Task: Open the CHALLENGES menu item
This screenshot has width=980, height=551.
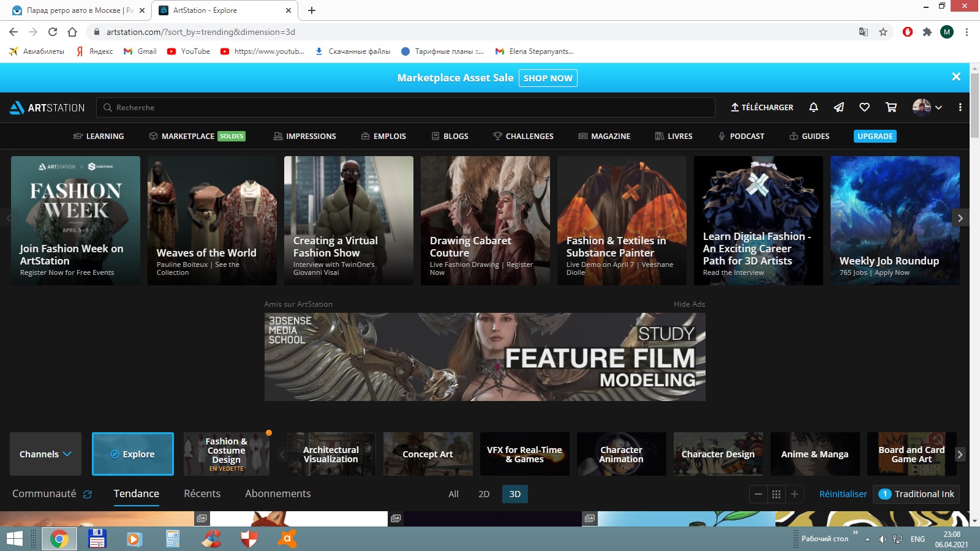Action: (523, 136)
